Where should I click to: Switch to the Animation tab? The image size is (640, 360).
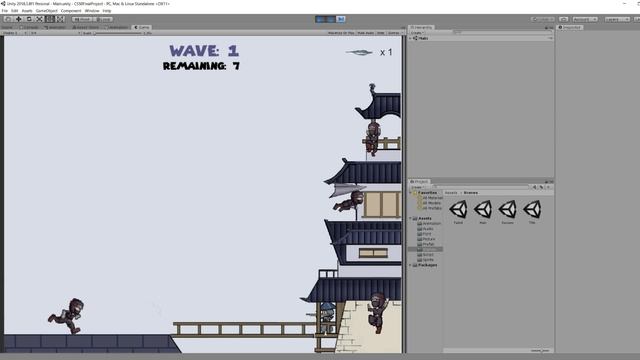click(116, 27)
